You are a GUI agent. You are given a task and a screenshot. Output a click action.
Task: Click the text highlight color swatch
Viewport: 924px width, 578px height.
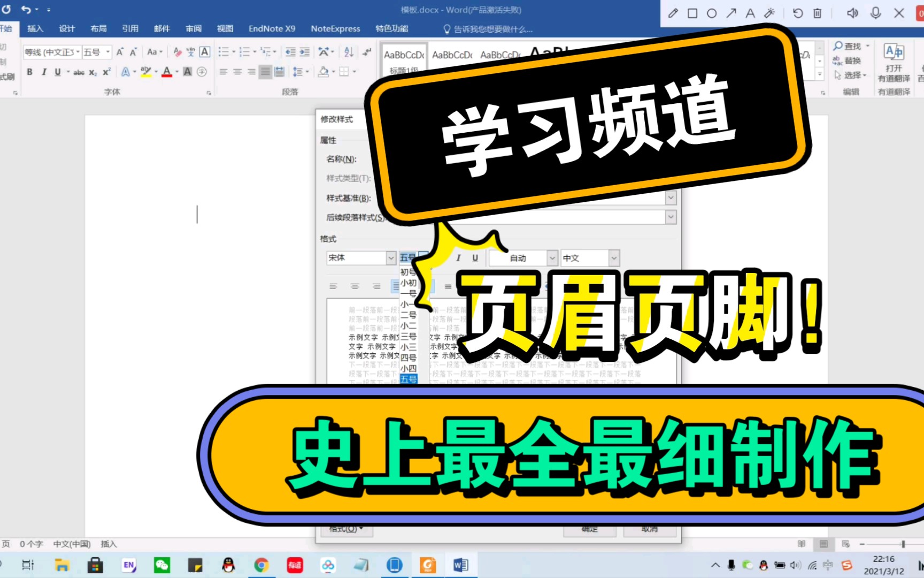pyautogui.click(x=145, y=72)
